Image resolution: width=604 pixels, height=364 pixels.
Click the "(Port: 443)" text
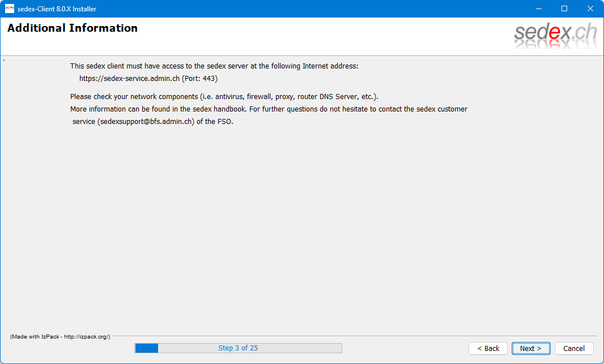199,79
